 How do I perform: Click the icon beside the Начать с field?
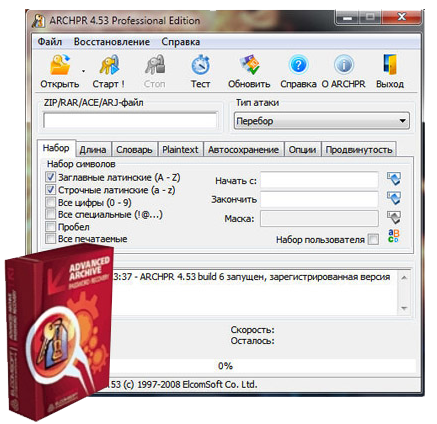point(394,179)
